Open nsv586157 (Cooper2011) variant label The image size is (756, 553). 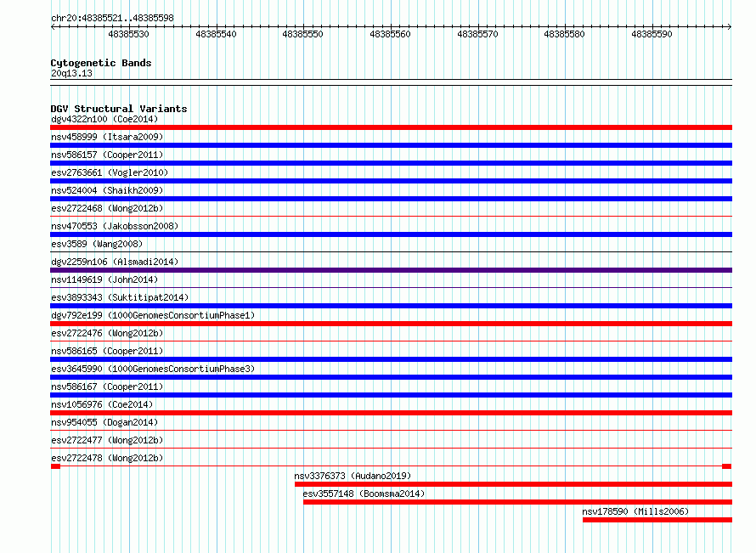coord(107,155)
